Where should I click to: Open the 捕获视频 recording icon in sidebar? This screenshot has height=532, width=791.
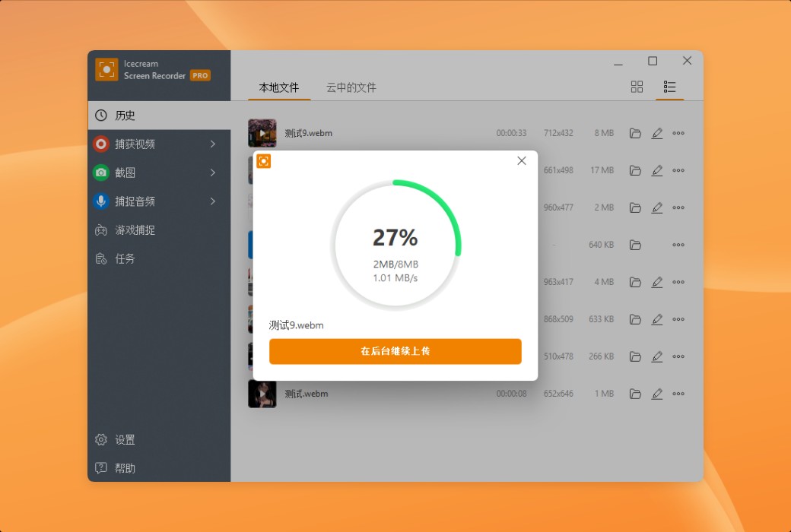coord(100,144)
